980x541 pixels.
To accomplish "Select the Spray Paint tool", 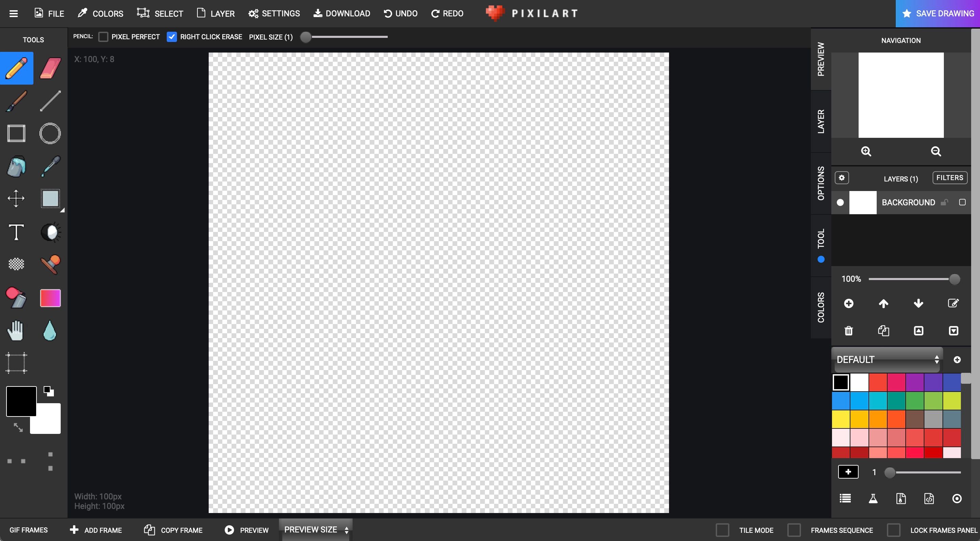I will [17, 297].
